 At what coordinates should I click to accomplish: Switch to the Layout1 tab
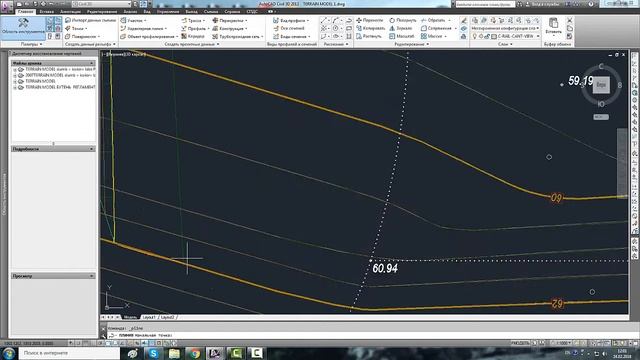point(149,317)
